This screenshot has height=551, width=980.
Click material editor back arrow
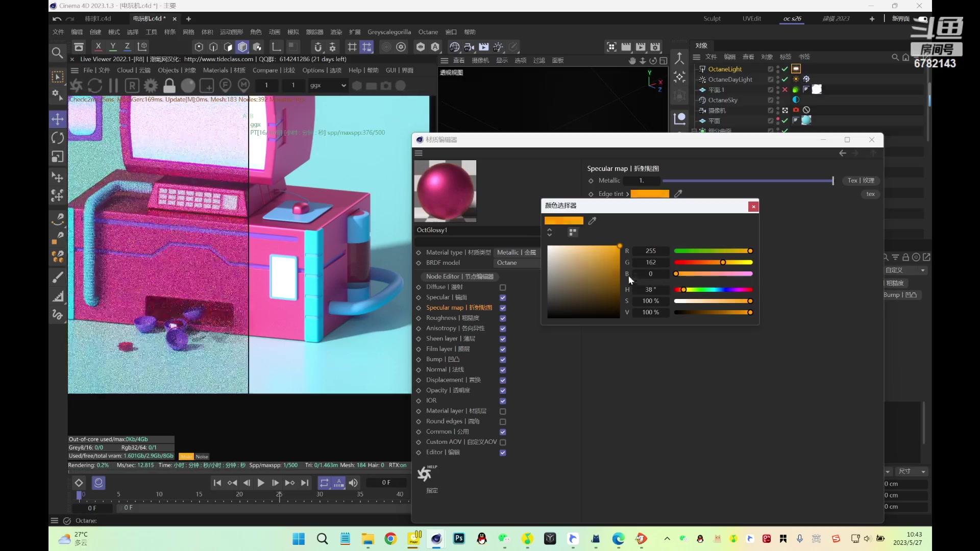tap(843, 153)
